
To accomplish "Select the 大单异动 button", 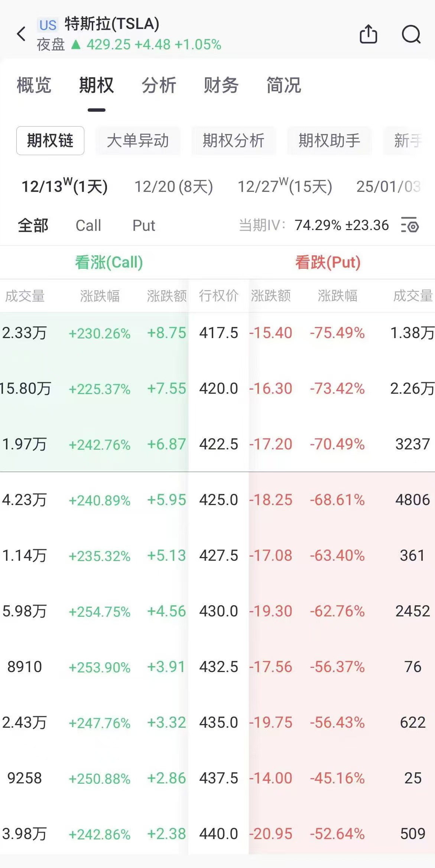I will 138,141.
